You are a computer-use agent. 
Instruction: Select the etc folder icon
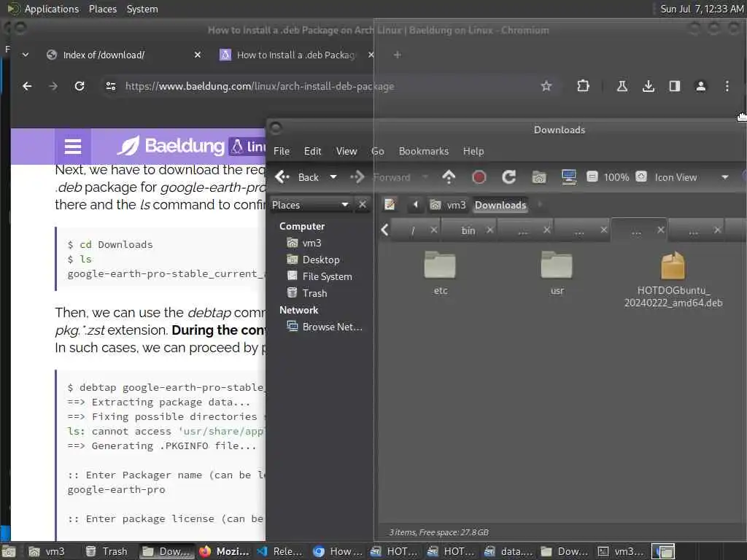coord(440,273)
